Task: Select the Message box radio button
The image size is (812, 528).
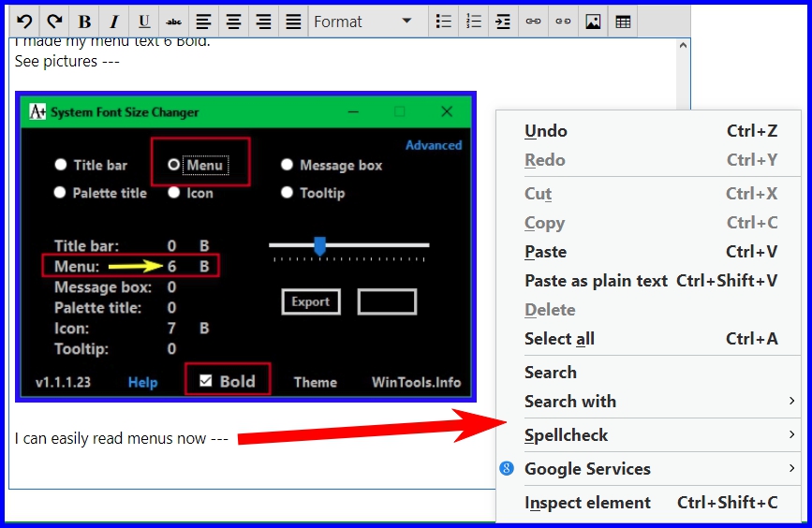Action: (287, 165)
